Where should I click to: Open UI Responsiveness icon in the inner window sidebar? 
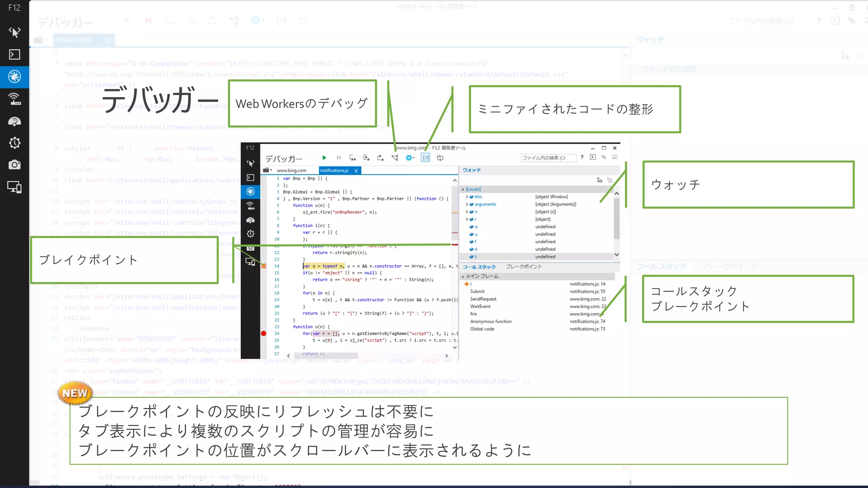250,220
